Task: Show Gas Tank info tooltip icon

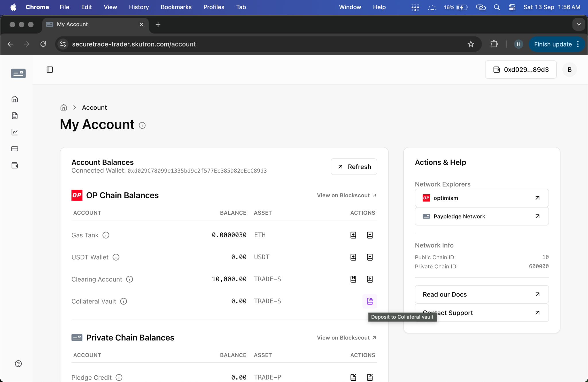Action: 106,235
